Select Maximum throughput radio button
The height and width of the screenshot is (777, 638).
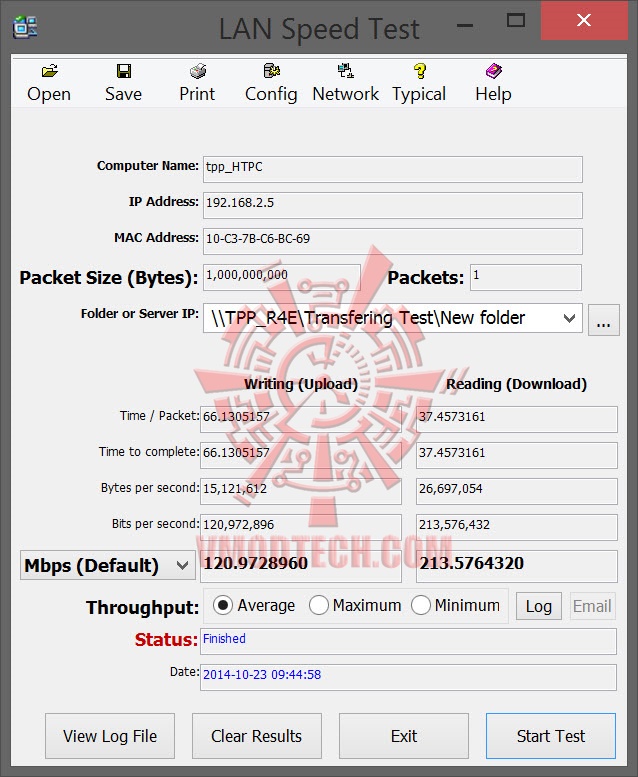coord(318,605)
